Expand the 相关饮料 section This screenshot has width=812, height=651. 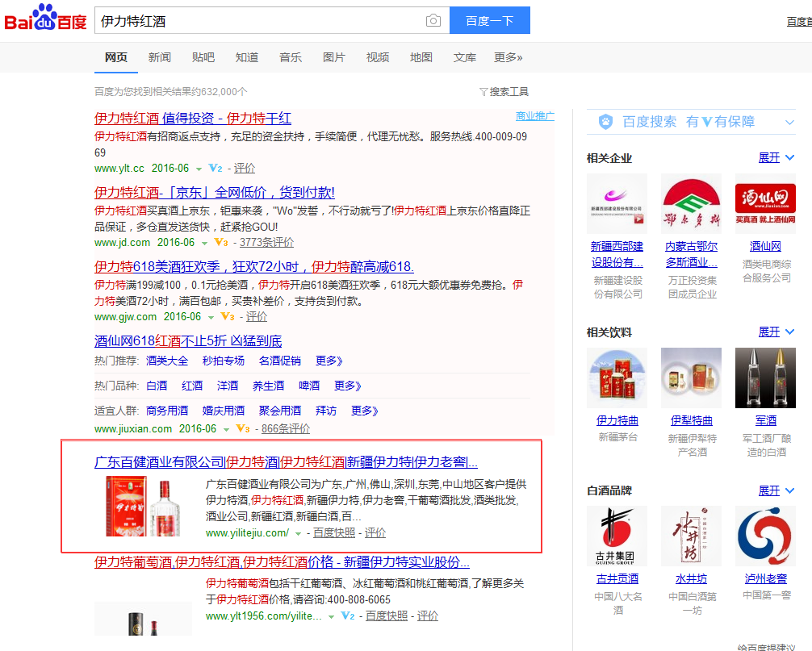coord(776,332)
